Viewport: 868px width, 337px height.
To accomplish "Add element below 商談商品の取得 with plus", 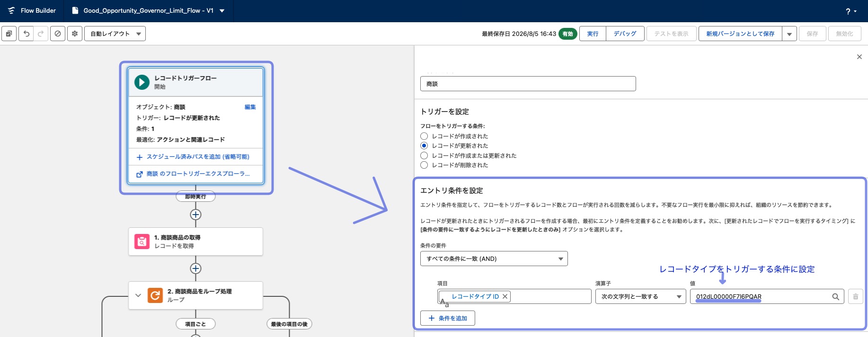I will point(195,268).
